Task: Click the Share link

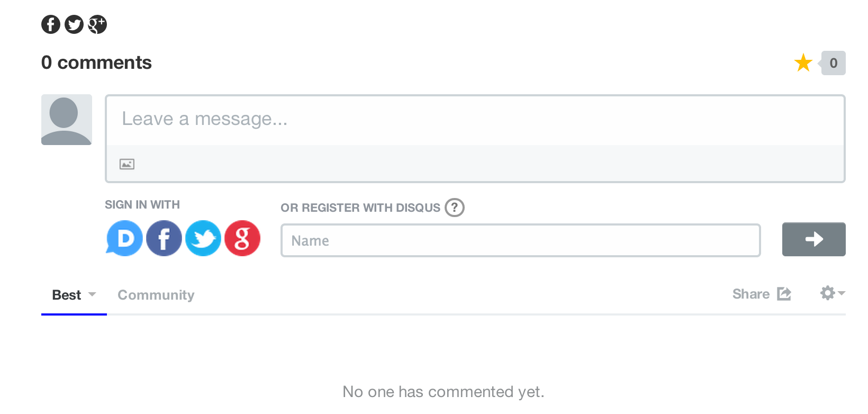Action: (761, 294)
